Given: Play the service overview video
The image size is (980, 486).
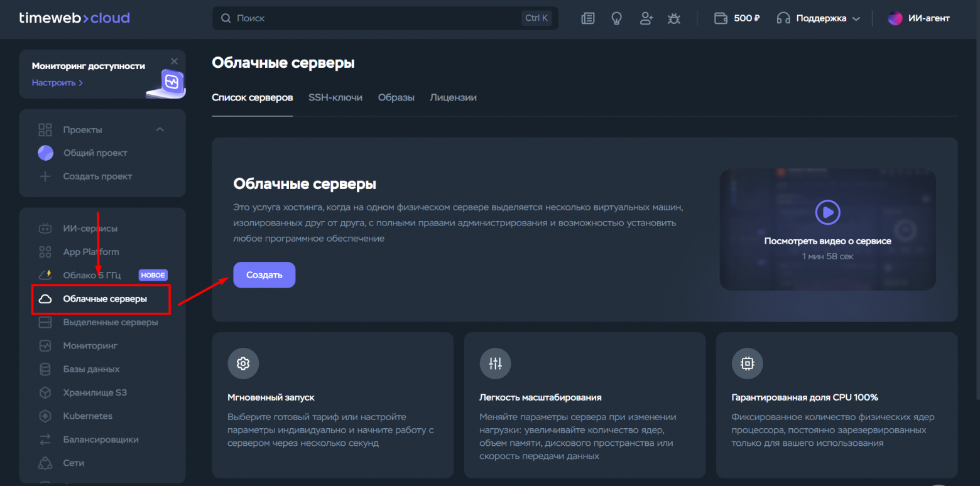Looking at the screenshot, I should pyautogui.click(x=827, y=212).
